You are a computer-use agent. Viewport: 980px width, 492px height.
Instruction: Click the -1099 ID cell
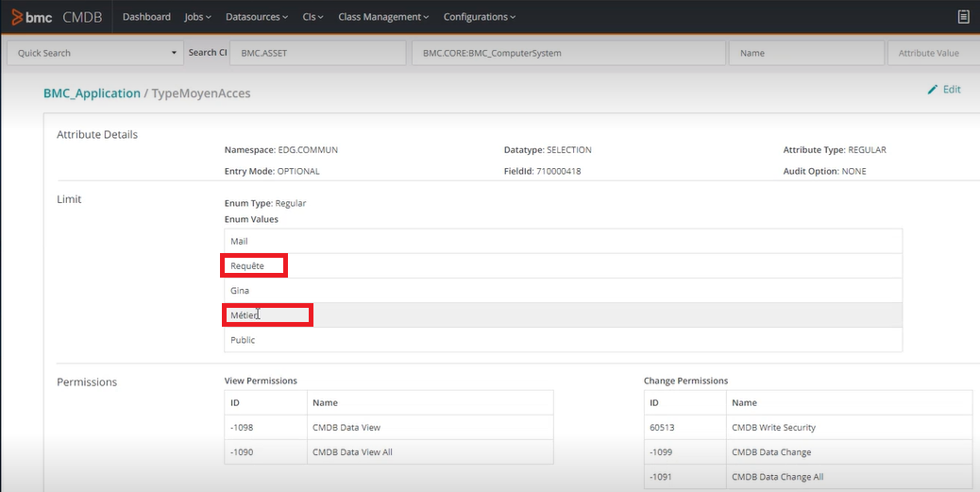(x=685, y=452)
